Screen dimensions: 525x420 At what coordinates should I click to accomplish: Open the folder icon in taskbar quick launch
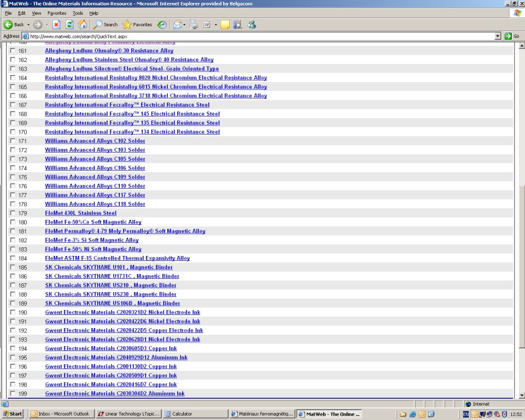click(x=403, y=415)
